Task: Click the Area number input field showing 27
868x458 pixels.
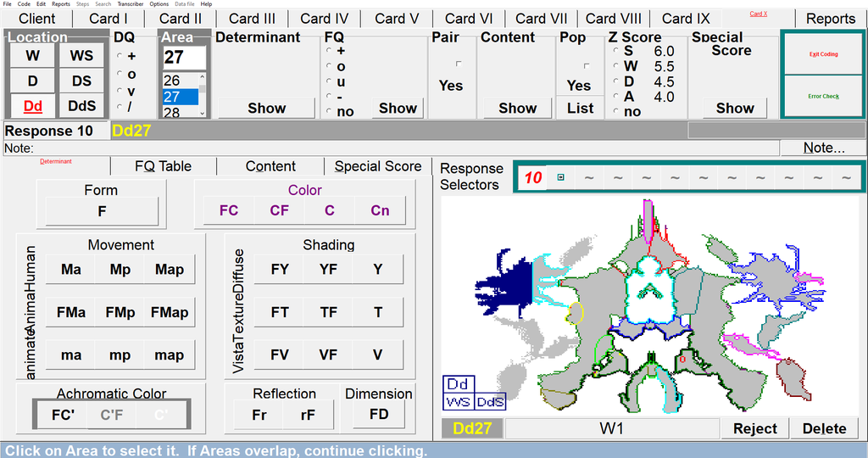Action: point(184,58)
